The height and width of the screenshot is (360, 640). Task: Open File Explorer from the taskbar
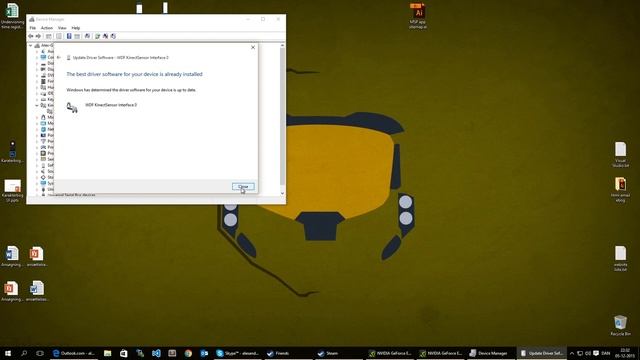tap(107, 353)
